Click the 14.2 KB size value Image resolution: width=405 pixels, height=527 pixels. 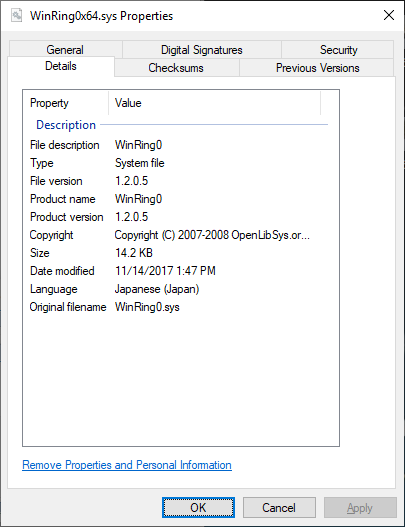pos(134,253)
